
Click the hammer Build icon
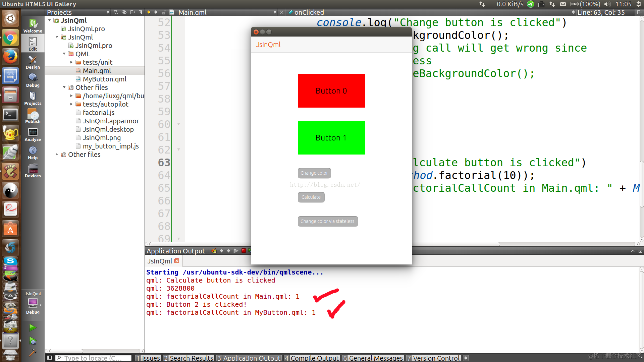(33, 352)
